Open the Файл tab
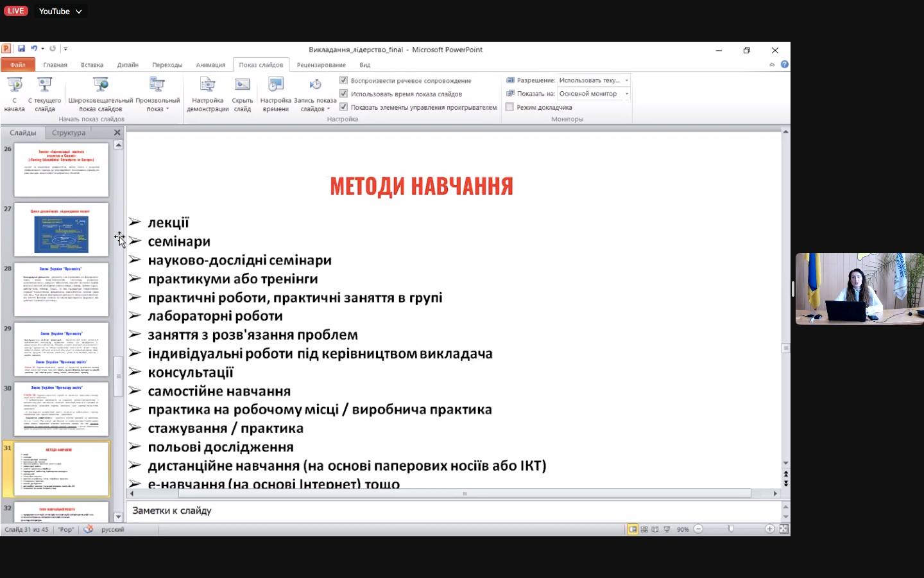The width and height of the screenshot is (924, 578). click(x=18, y=65)
